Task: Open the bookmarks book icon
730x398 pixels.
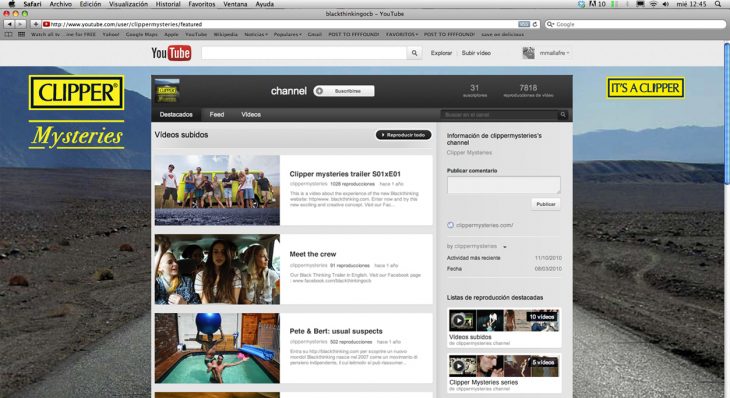Action: [x=8, y=34]
